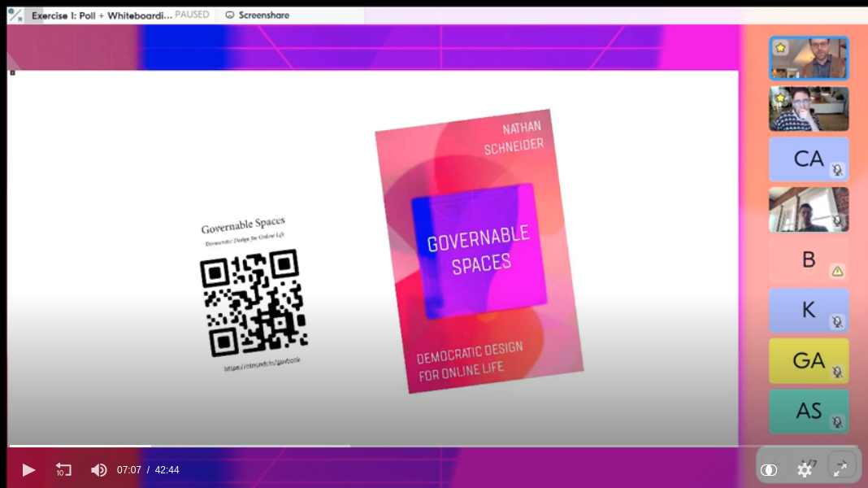The image size is (868, 488).
Task: Open the Screenshare tab
Action: 257,15
